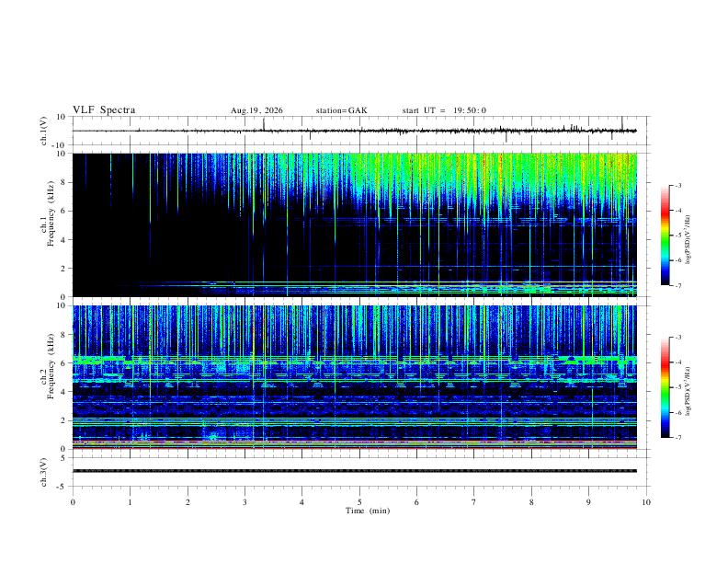The width and height of the screenshot is (728, 563).
Task: Click the red region of upper color bar
Action: (x=665, y=211)
